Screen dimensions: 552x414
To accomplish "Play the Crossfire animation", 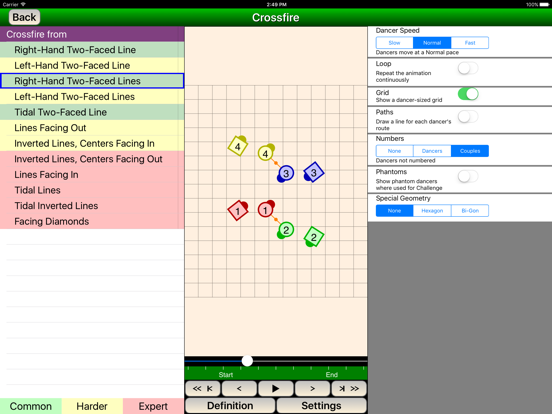I will tap(276, 389).
